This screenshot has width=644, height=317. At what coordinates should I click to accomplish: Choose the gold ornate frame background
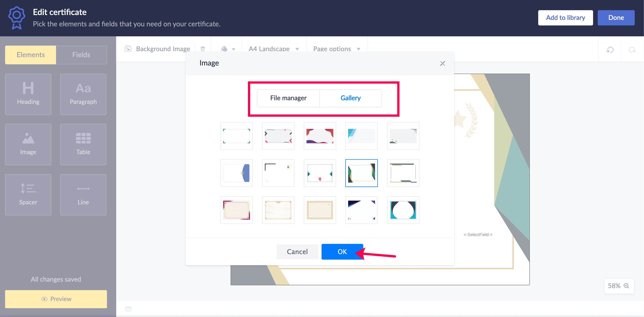[x=278, y=210]
